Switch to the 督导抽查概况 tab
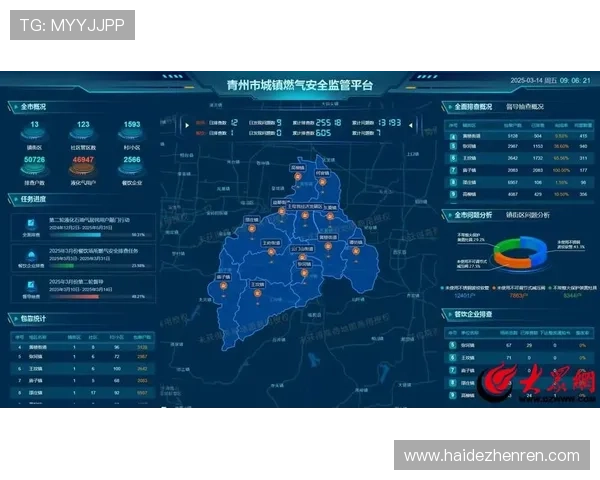This screenshot has height=480, width=600. [x=525, y=107]
